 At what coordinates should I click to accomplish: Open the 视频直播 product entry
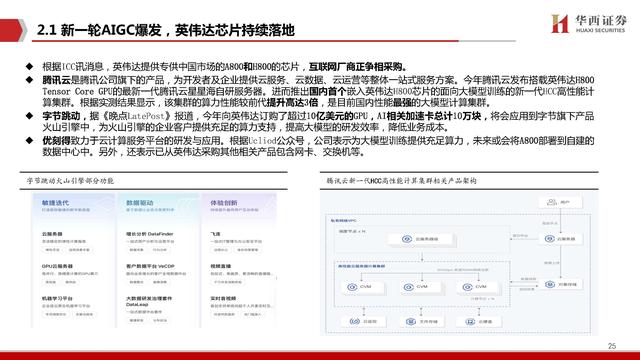[221, 266]
